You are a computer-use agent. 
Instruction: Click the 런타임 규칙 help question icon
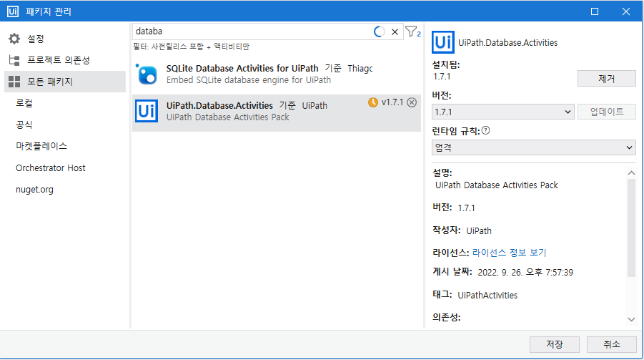coord(485,130)
